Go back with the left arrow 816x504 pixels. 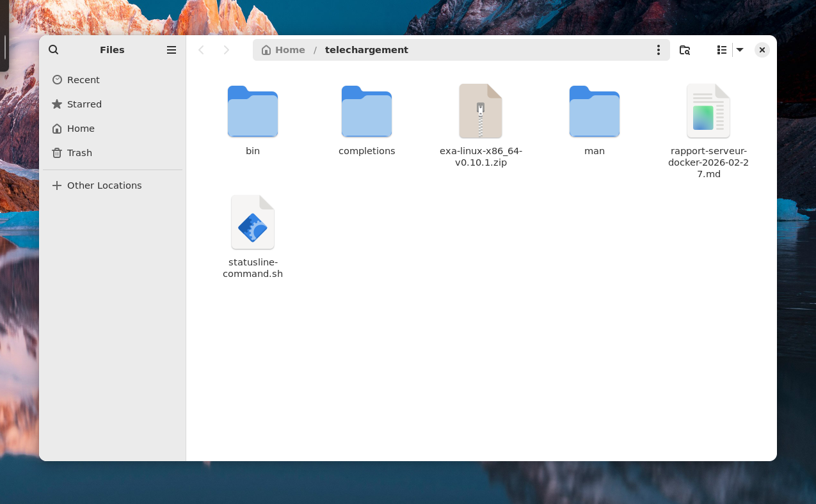(201, 50)
